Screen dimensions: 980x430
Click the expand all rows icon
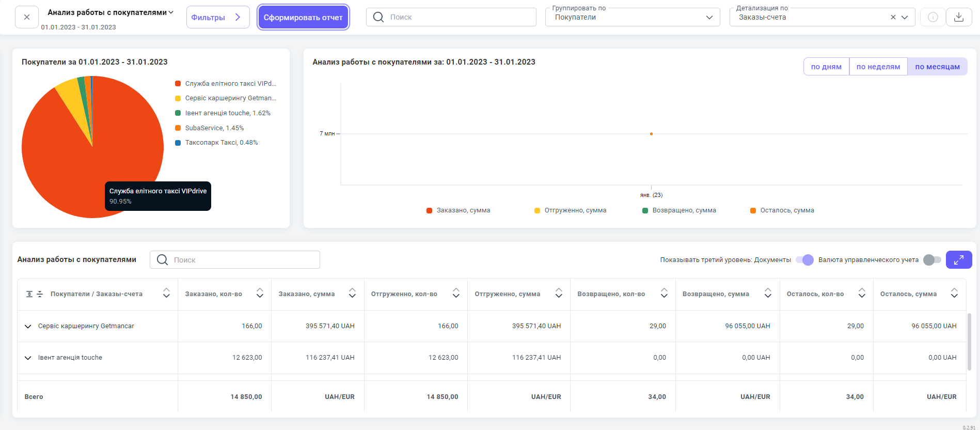tap(29, 294)
